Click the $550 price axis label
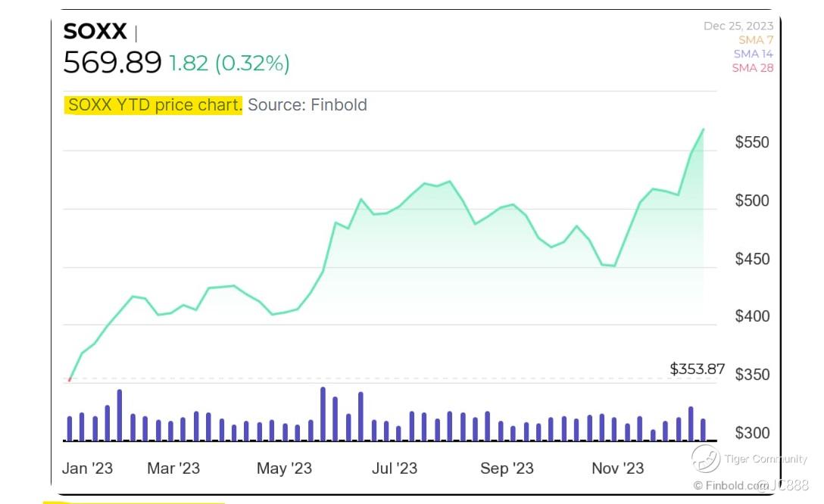824x504 pixels. (752, 142)
